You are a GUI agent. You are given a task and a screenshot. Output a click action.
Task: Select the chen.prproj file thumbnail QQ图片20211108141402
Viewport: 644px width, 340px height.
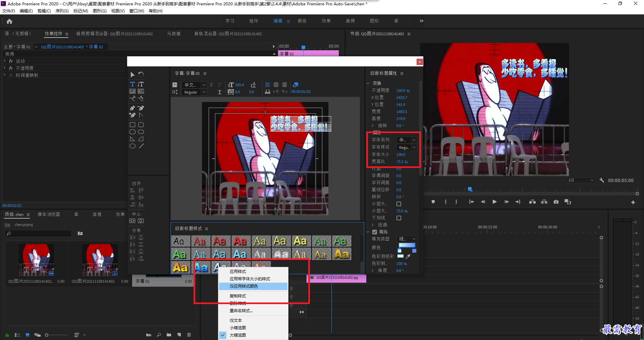pos(100,260)
